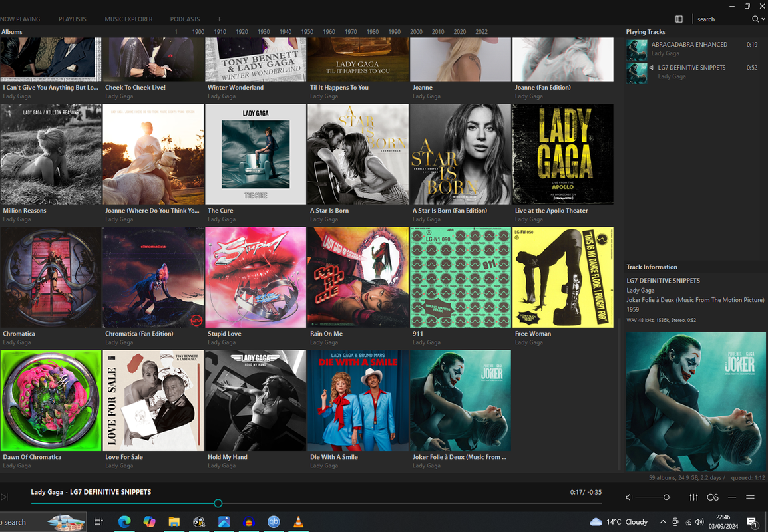Show hidden system tray icons chevron
The width and height of the screenshot is (768, 532).
pos(663,522)
